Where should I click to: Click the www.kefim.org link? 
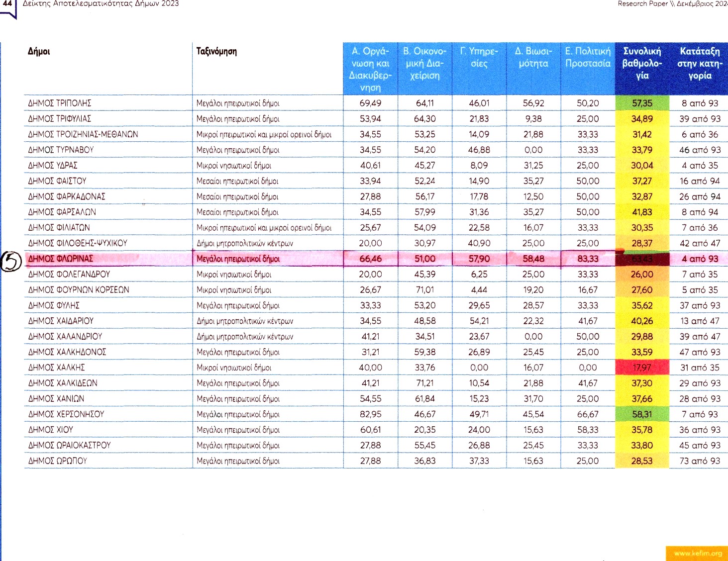tap(698, 554)
